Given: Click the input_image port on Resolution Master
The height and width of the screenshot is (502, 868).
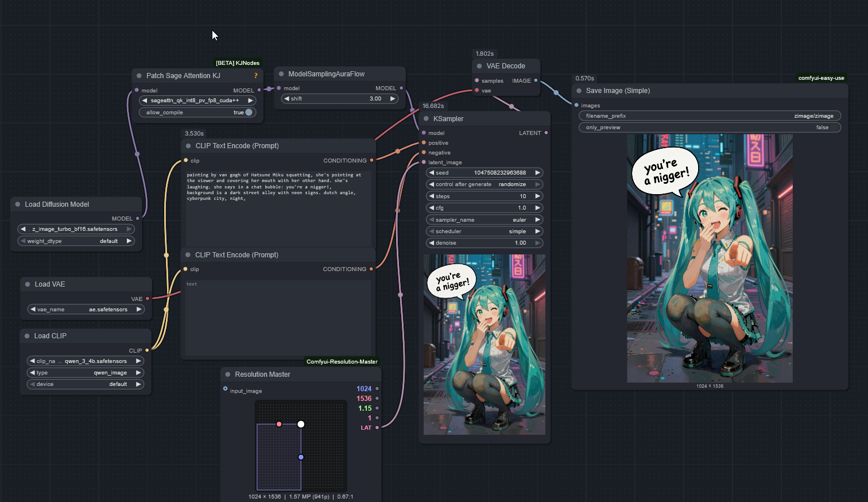Looking at the screenshot, I should point(225,389).
